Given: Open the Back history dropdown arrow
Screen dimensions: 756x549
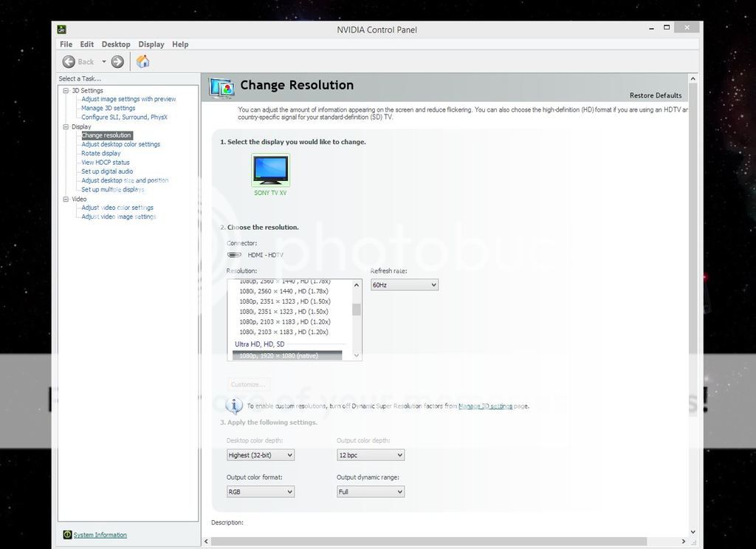Looking at the screenshot, I should click(x=104, y=62).
